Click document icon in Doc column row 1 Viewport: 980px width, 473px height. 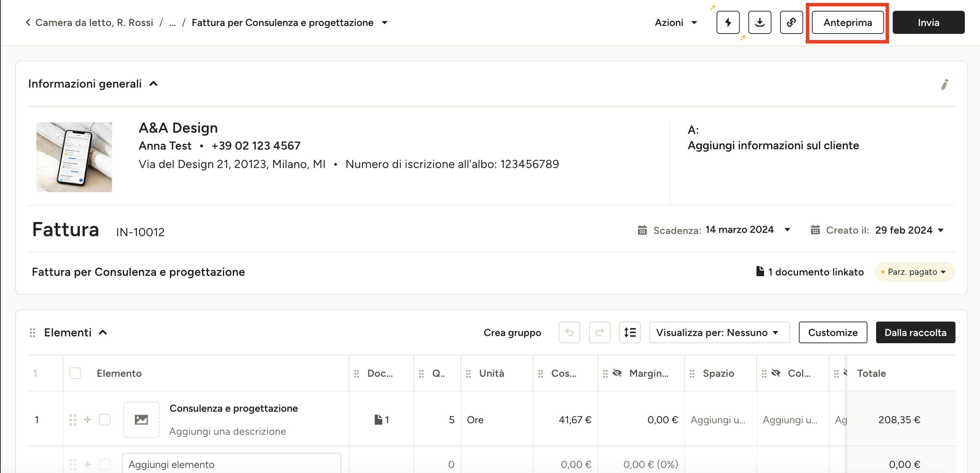click(x=381, y=419)
